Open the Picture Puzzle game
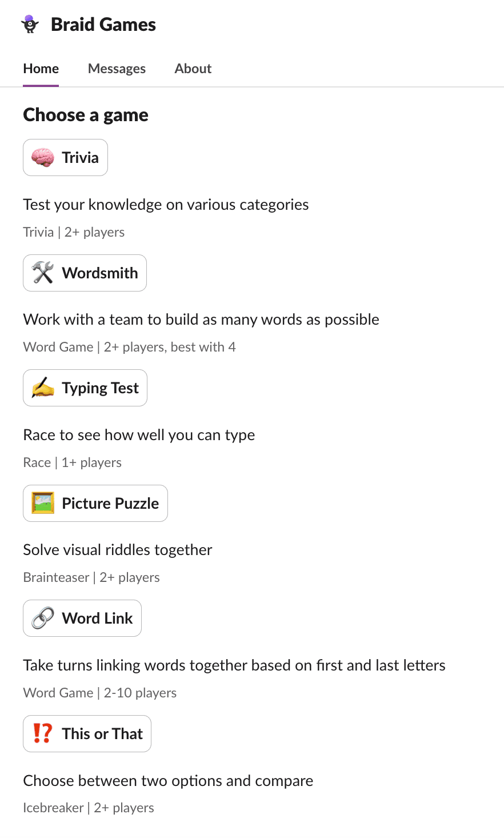 (95, 503)
